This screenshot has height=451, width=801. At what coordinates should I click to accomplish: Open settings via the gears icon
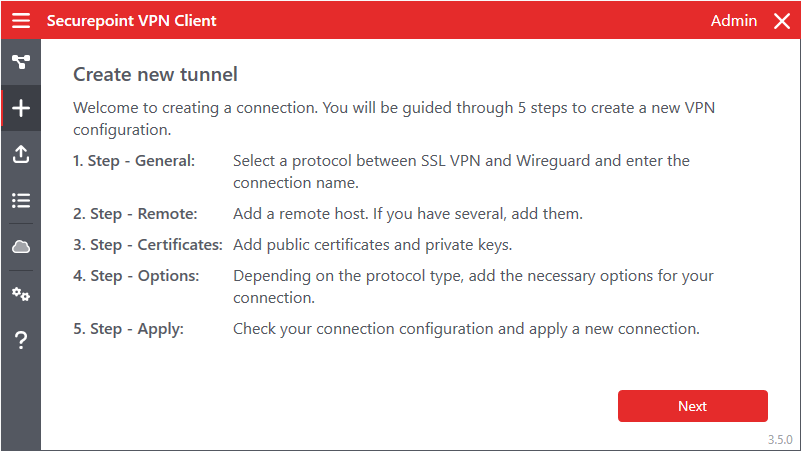[x=21, y=294]
